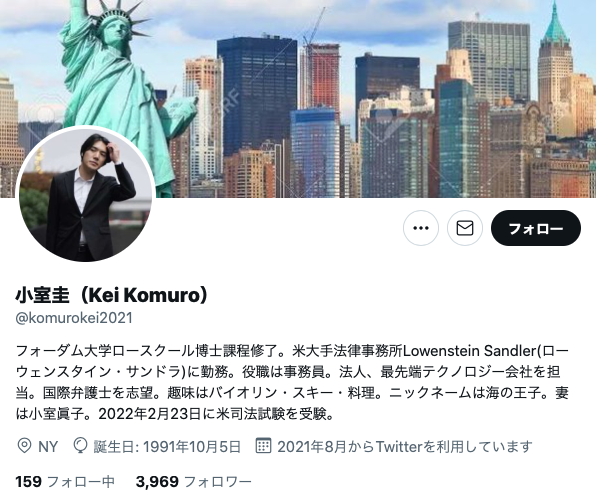Screen dimensions: 596x504
Task: Select the birthdate 1991年10月5日
Action: (192, 446)
